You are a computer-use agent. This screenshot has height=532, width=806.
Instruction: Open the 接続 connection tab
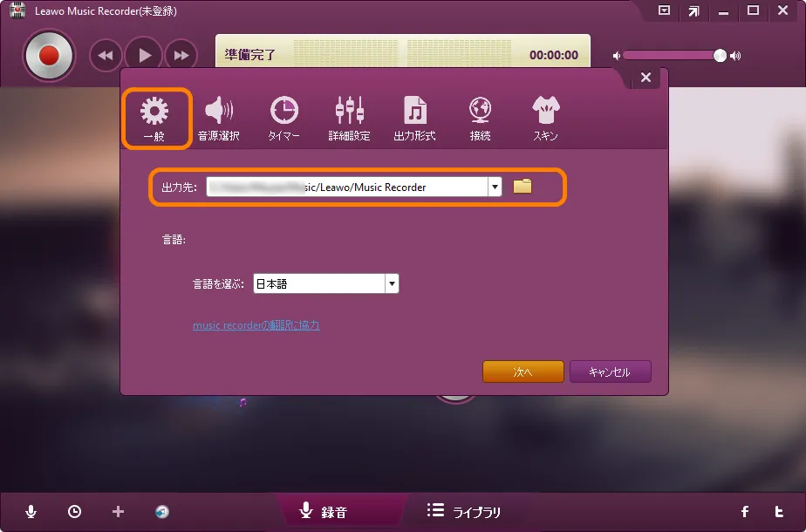point(480,119)
